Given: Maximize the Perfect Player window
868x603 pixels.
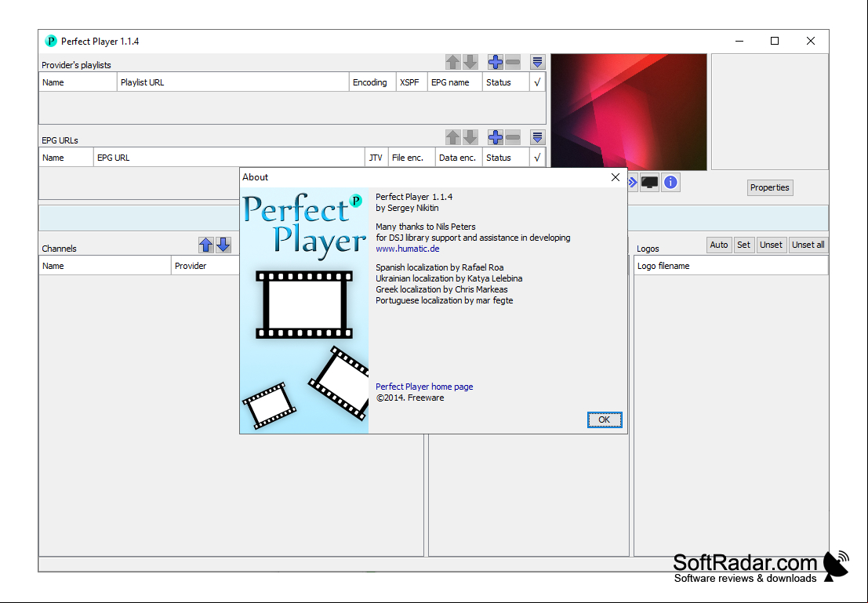Looking at the screenshot, I should 775,41.
